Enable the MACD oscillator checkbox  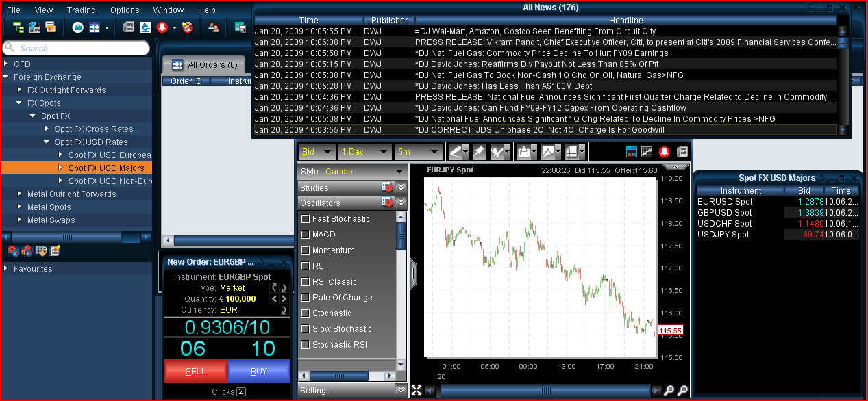pyautogui.click(x=306, y=235)
